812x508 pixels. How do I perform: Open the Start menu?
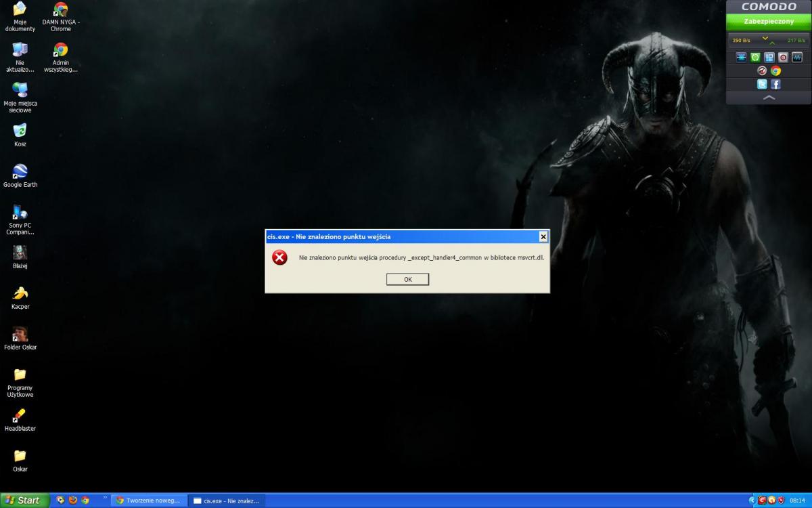(x=24, y=501)
